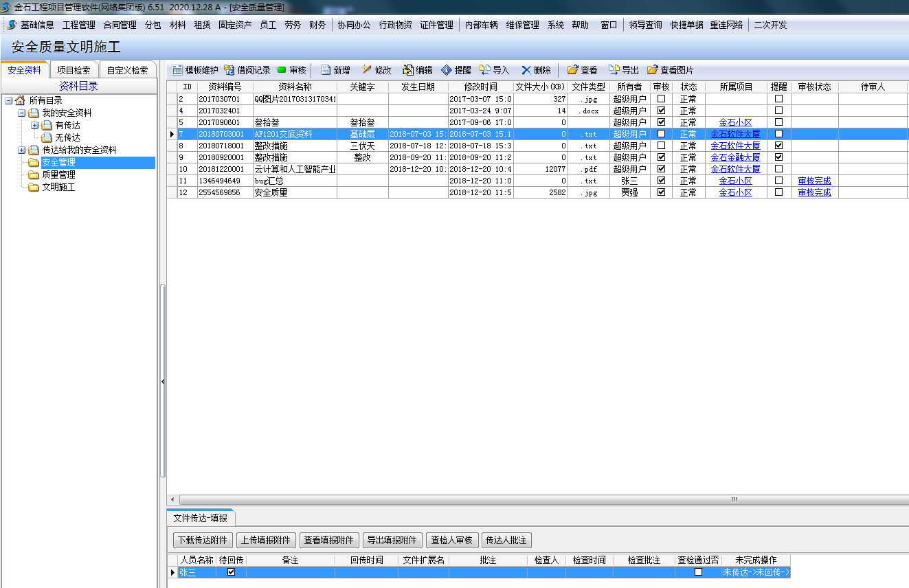Click the 删除 X icon

point(526,70)
